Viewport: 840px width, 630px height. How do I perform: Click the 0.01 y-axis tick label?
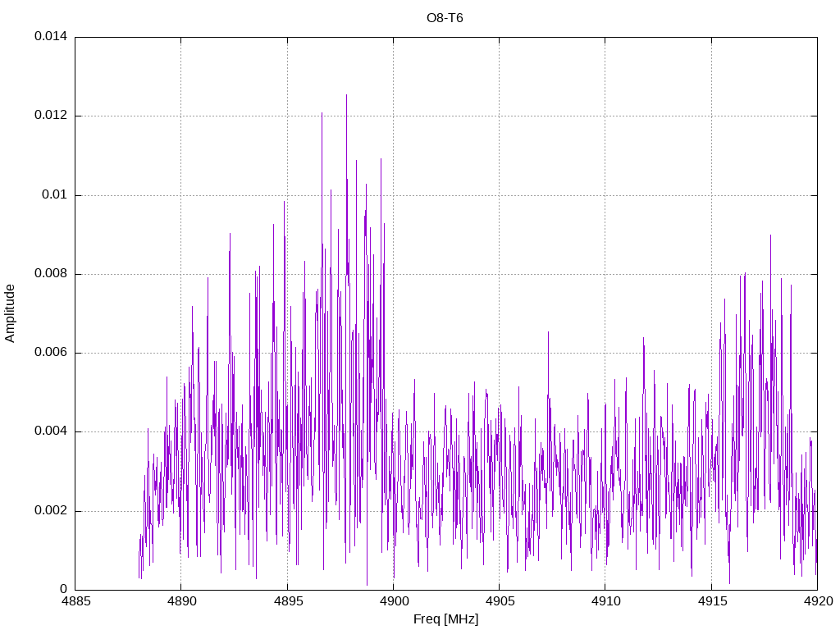tap(55, 194)
